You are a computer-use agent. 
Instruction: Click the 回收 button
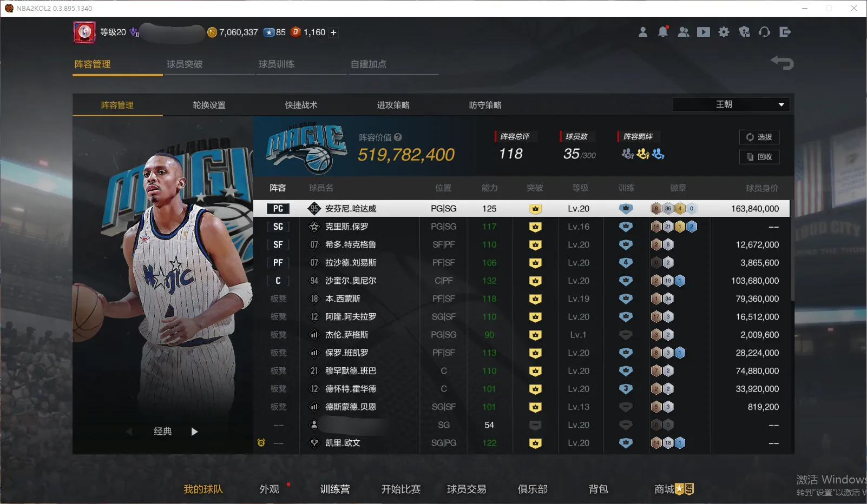[x=759, y=157]
